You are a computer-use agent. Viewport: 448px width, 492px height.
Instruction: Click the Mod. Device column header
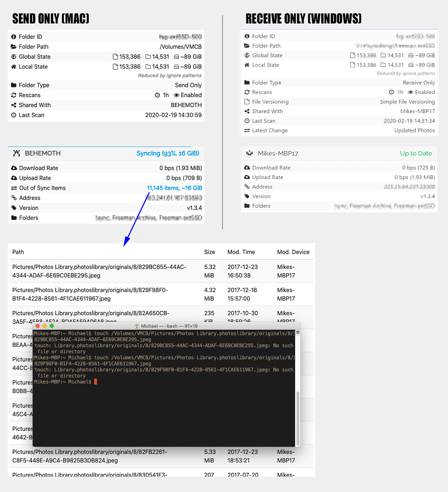293,252
